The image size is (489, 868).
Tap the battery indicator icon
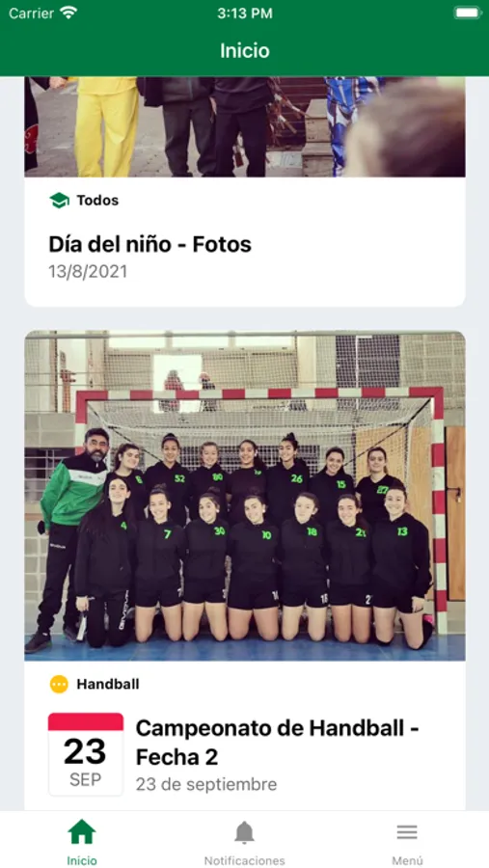[468, 14]
